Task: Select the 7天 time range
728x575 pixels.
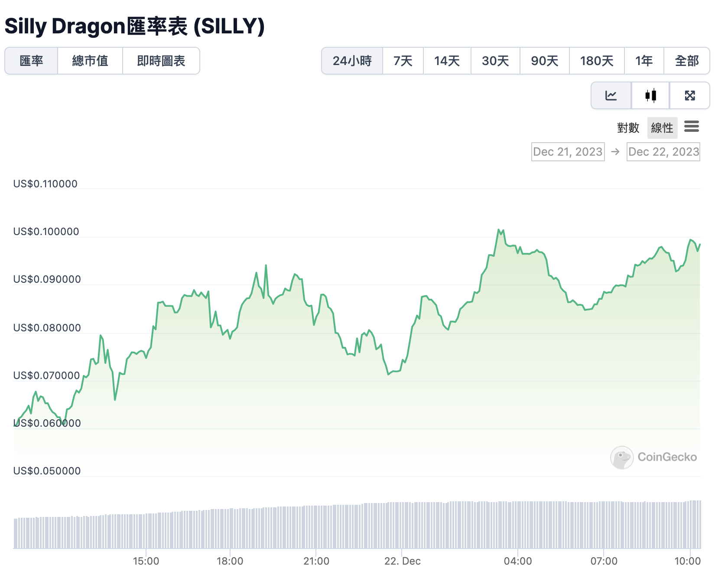Action: point(402,61)
